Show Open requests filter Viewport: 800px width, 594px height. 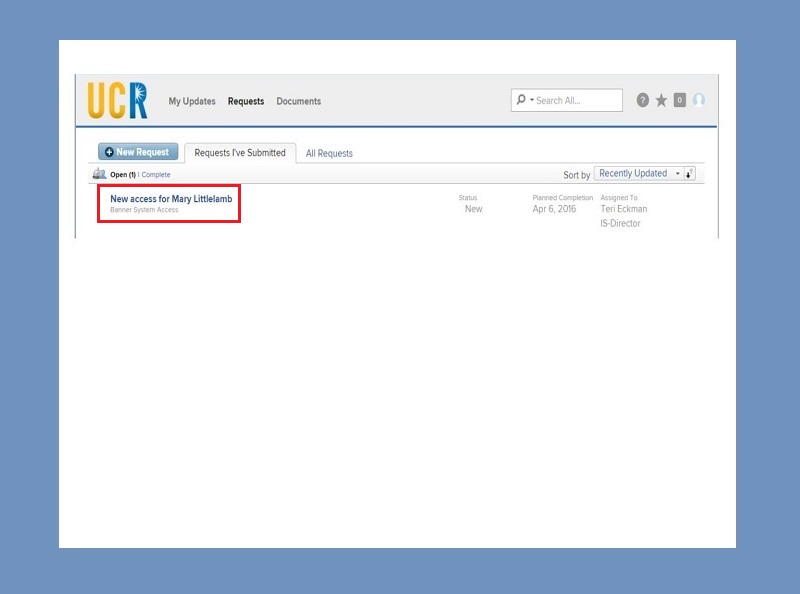pos(122,175)
